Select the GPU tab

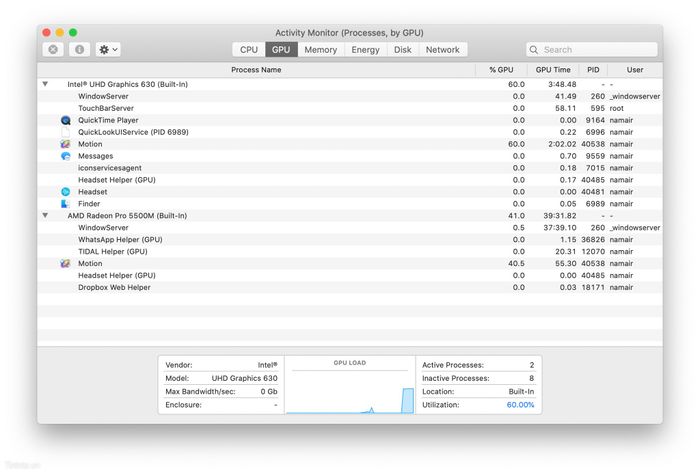coord(281,50)
